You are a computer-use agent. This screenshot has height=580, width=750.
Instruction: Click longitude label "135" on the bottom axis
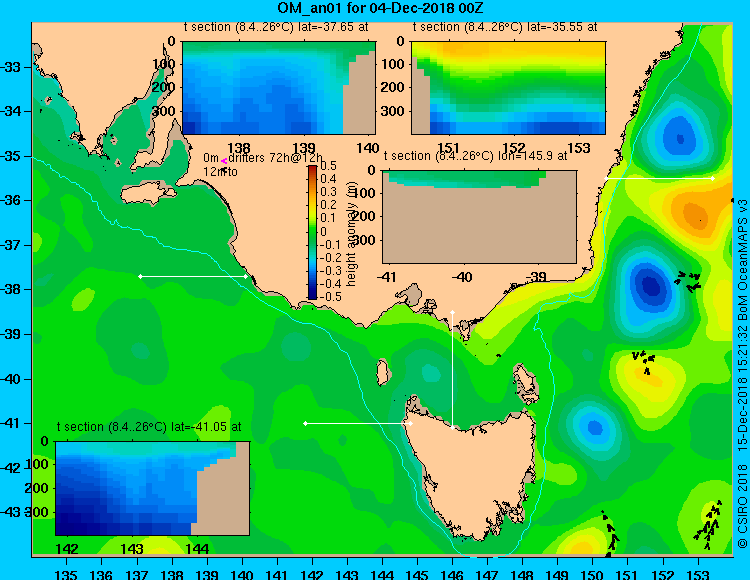pyautogui.click(x=66, y=575)
